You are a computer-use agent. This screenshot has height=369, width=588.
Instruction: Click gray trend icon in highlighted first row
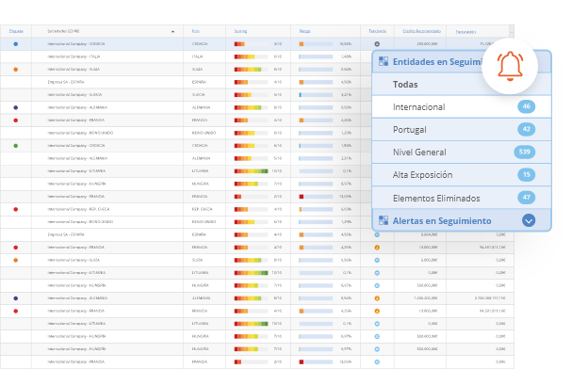377,44
